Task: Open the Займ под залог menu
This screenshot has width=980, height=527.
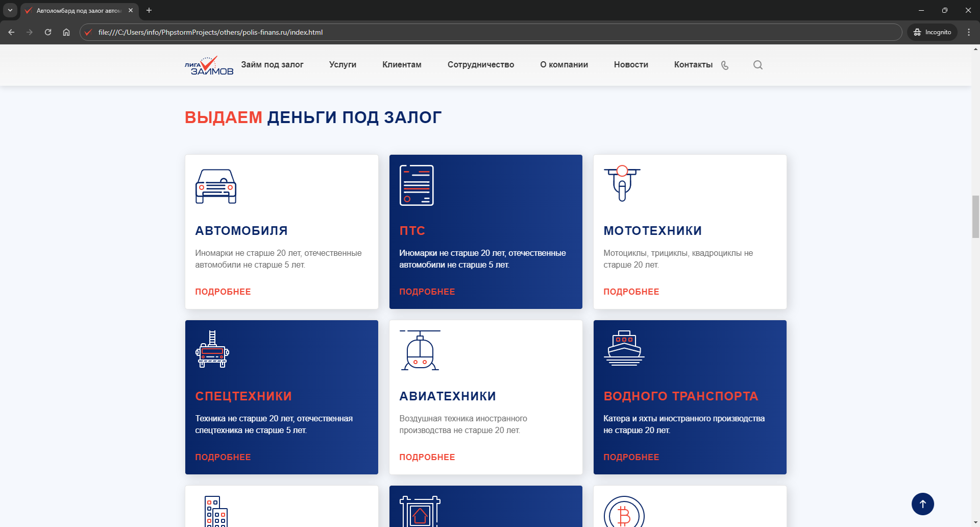Action: point(272,65)
